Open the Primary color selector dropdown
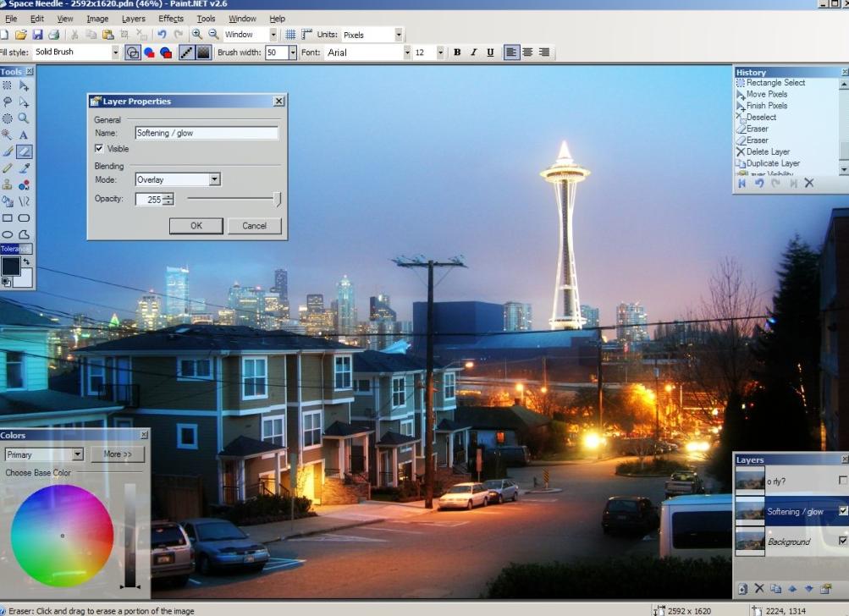 pos(78,454)
